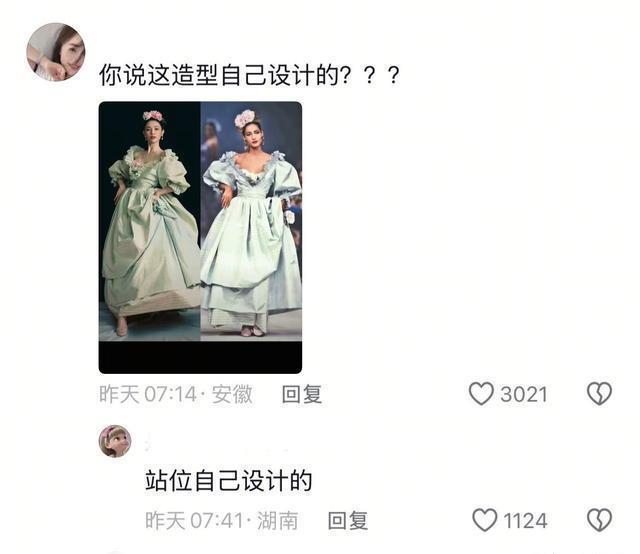Tap the broken-heart icon on the Hunan reply
Viewport: 640px width, 554px height.
point(599,520)
